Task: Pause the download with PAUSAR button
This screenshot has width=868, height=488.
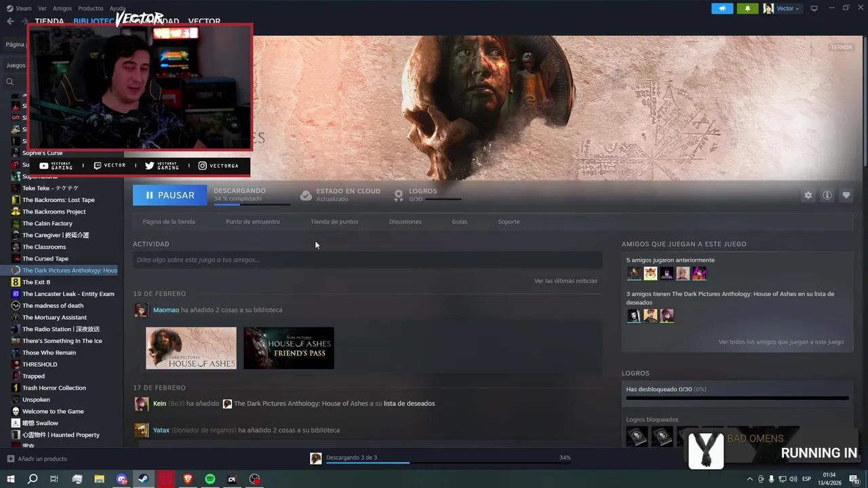Action: (170, 195)
